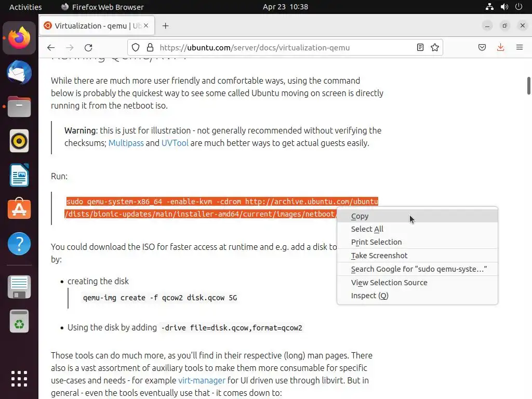Open Firefox application menu

[520, 47]
